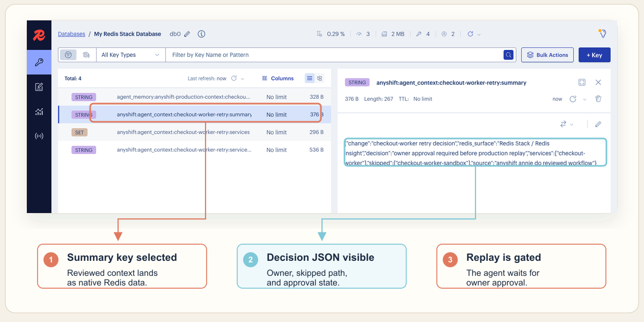
Task: Click the key name in details header
Action: (x=451, y=83)
